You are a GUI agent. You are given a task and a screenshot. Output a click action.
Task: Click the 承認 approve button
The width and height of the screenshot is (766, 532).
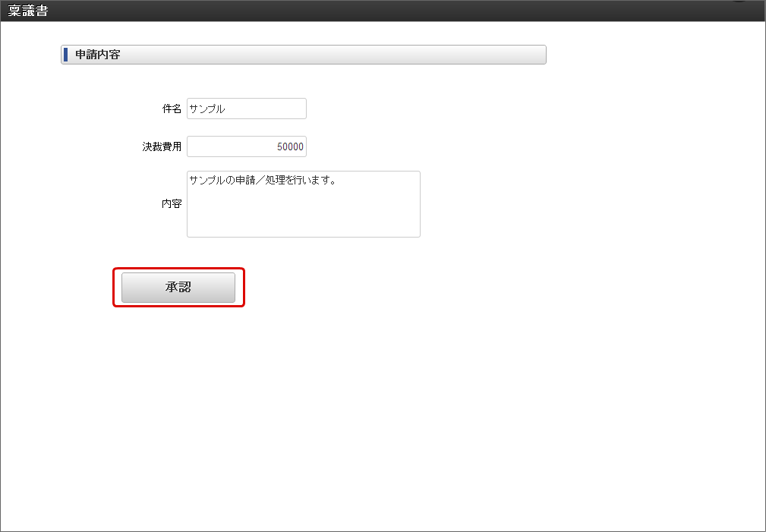(x=178, y=288)
